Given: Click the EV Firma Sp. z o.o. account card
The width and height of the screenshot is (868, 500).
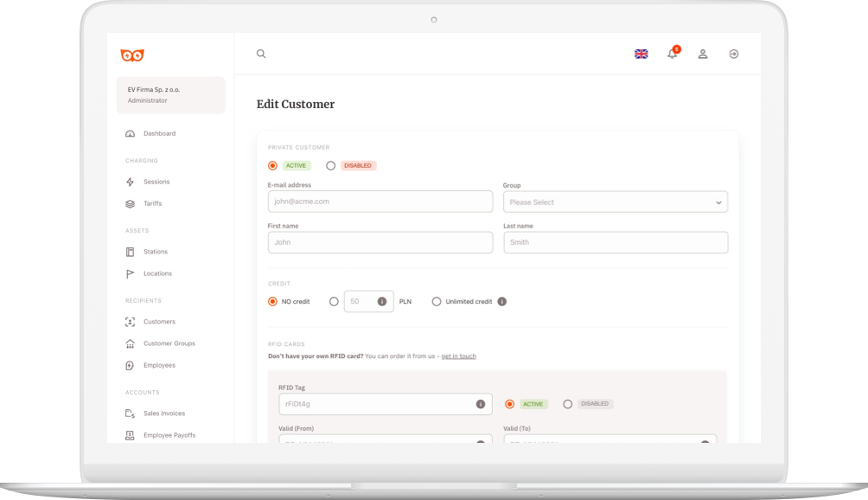Looking at the screenshot, I should pos(170,95).
